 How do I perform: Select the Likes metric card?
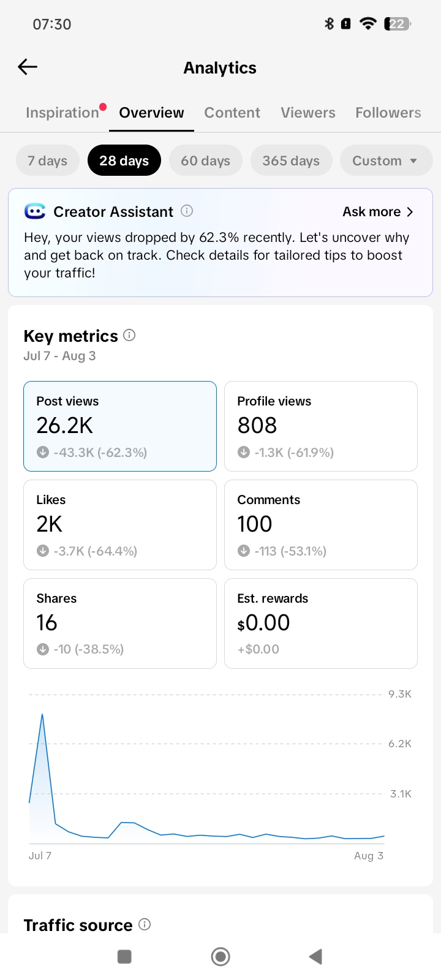click(x=120, y=525)
